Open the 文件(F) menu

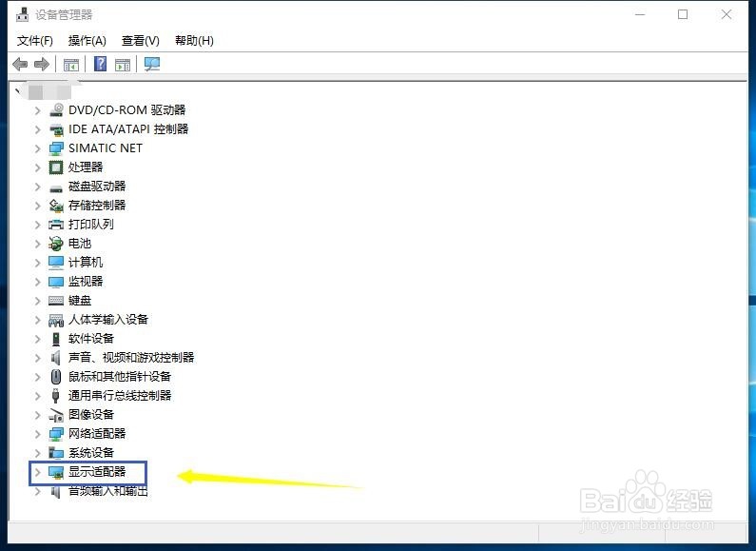tap(35, 41)
